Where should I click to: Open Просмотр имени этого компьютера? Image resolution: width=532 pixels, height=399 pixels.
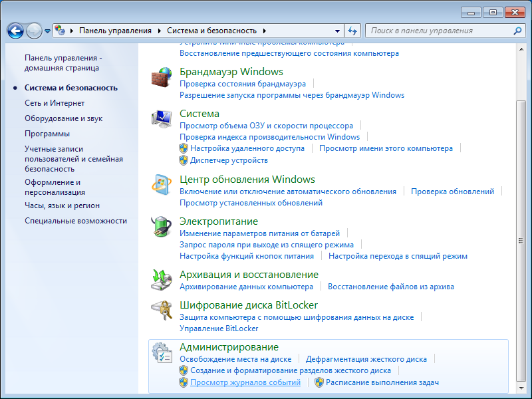[x=386, y=148]
